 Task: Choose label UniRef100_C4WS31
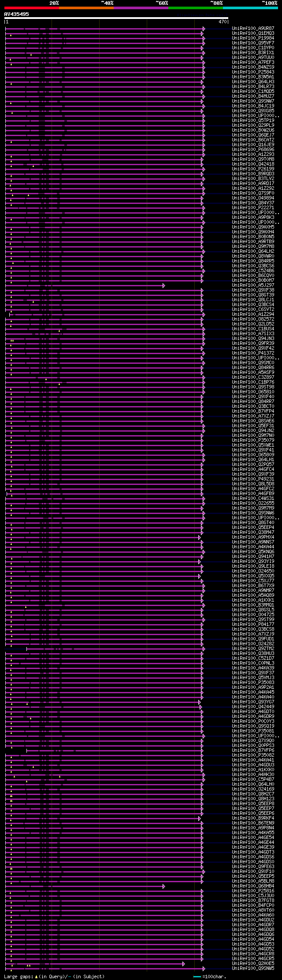[x=253, y=499]
